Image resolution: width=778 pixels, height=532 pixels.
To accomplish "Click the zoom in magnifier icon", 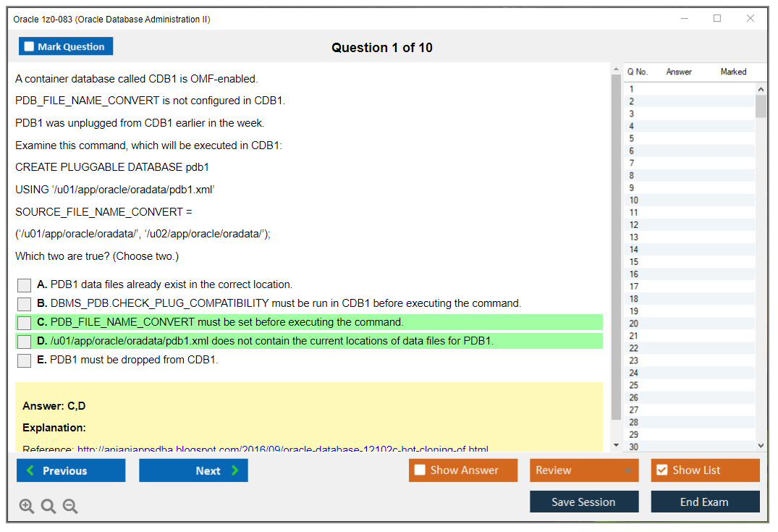I will 26,506.
